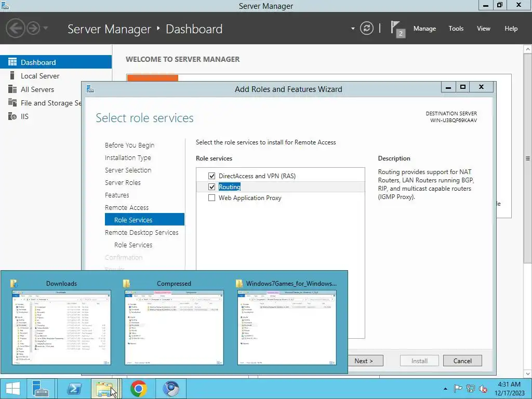This screenshot has width=532, height=399.
Task: Open the network tray icon
Action: 471,389
